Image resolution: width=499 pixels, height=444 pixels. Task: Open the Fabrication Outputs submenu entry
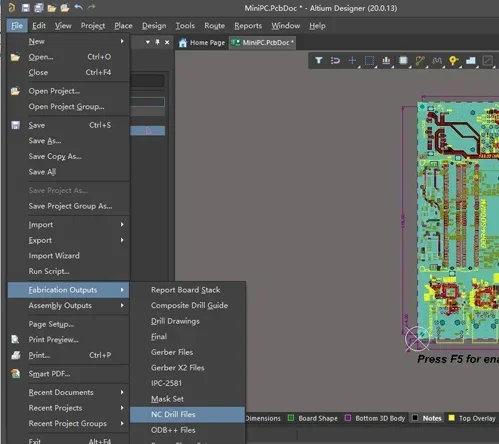point(68,290)
